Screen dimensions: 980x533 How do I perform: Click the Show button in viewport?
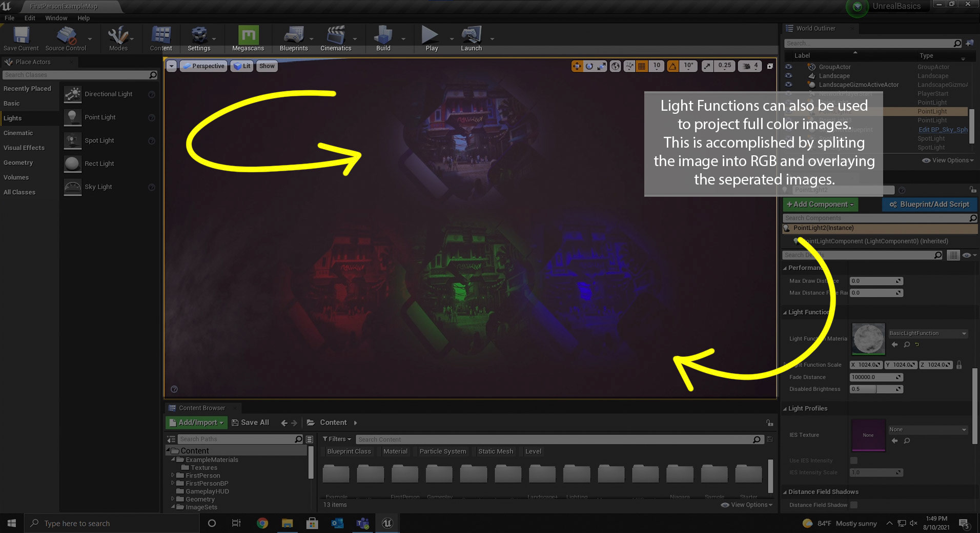pos(267,66)
